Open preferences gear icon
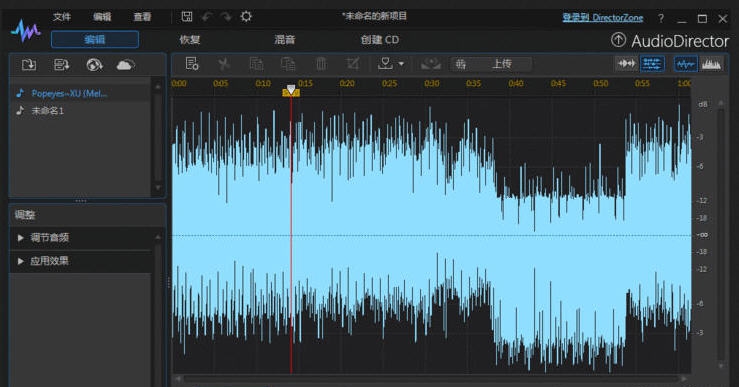 click(246, 17)
